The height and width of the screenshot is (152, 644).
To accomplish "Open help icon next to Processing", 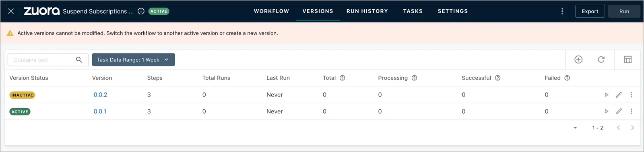I will pos(414,78).
